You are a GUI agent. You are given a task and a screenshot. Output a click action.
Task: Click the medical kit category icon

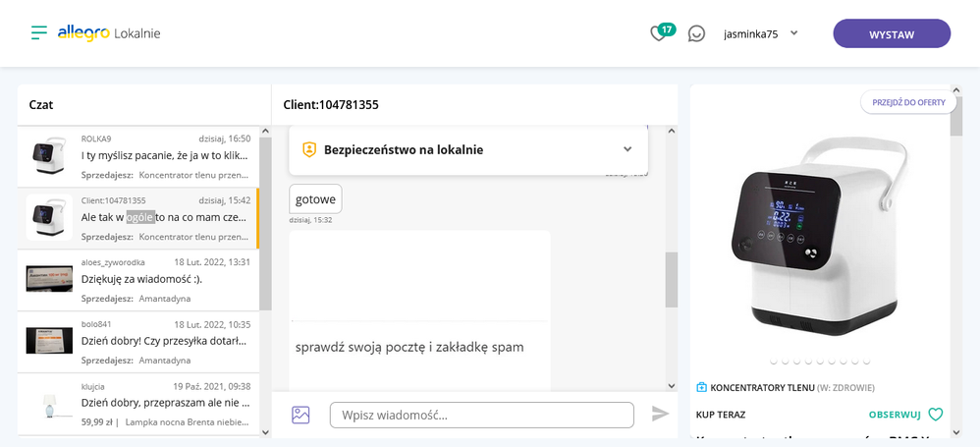tap(701, 388)
